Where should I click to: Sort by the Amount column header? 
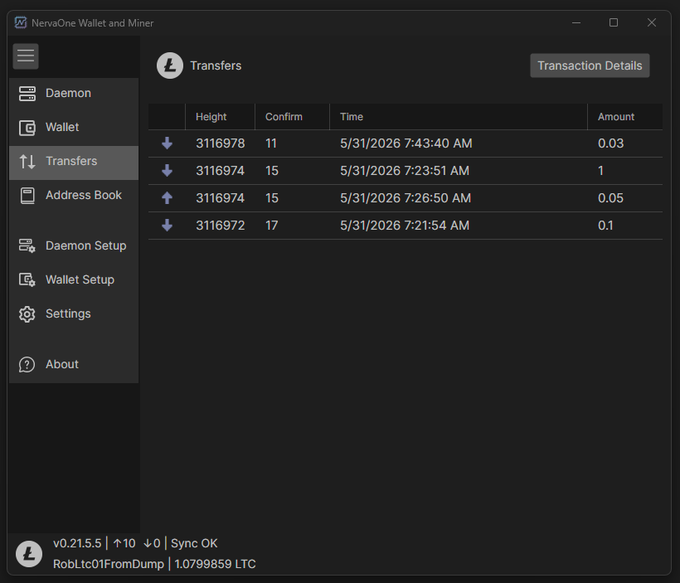625,117
